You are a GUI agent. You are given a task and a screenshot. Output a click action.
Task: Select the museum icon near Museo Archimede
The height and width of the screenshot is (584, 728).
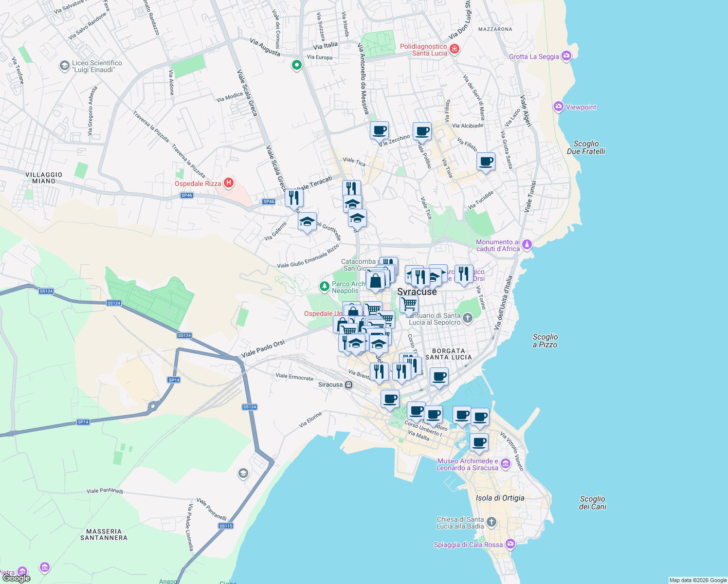(x=505, y=464)
